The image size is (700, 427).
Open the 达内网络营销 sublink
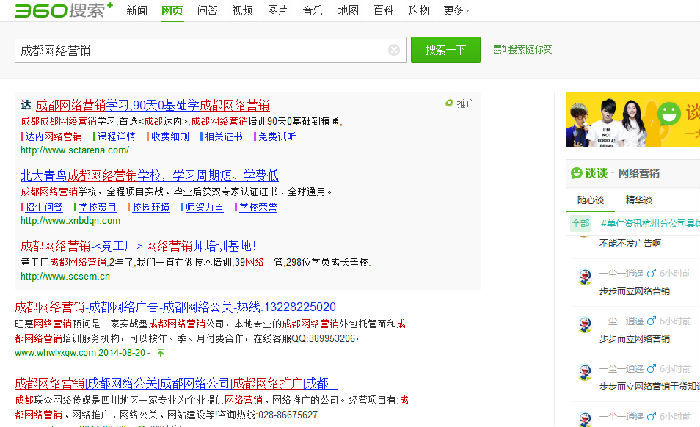(x=53, y=136)
